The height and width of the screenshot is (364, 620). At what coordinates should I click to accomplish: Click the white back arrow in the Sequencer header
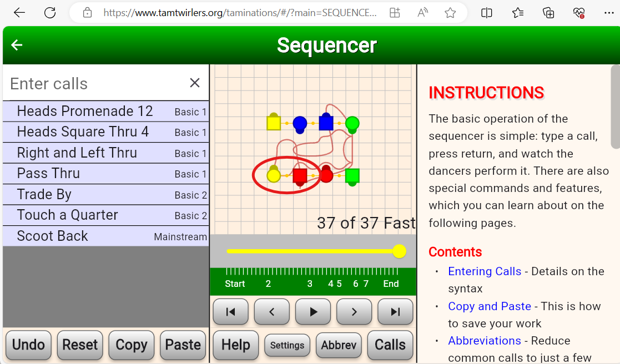(17, 45)
